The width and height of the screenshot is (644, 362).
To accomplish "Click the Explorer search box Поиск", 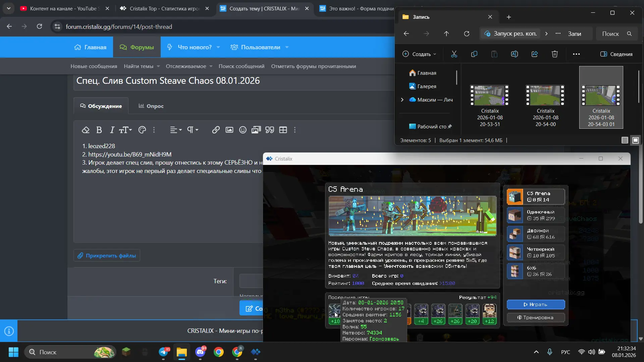I will click(x=617, y=34).
